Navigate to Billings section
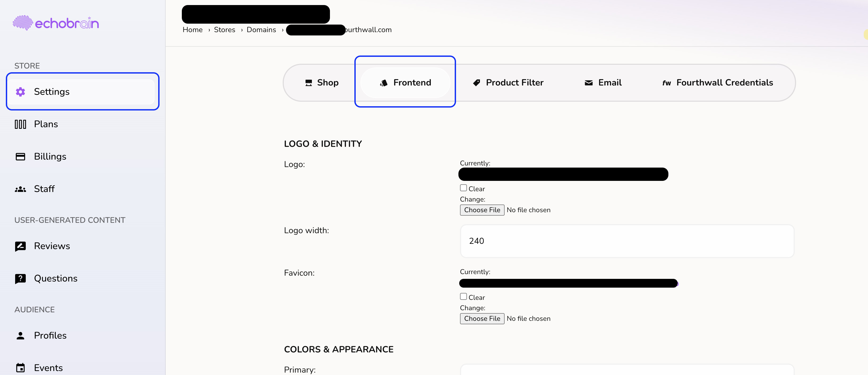868x375 pixels. click(50, 156)
